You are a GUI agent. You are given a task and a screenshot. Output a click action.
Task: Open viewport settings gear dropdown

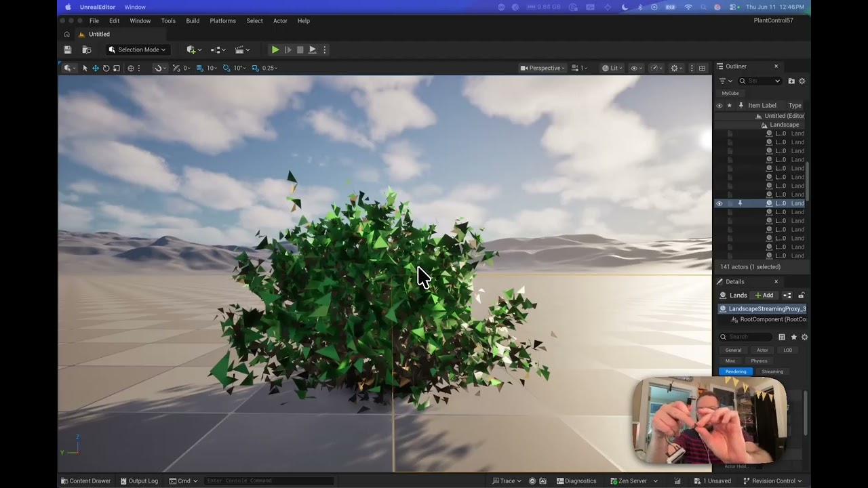point(675,68)
